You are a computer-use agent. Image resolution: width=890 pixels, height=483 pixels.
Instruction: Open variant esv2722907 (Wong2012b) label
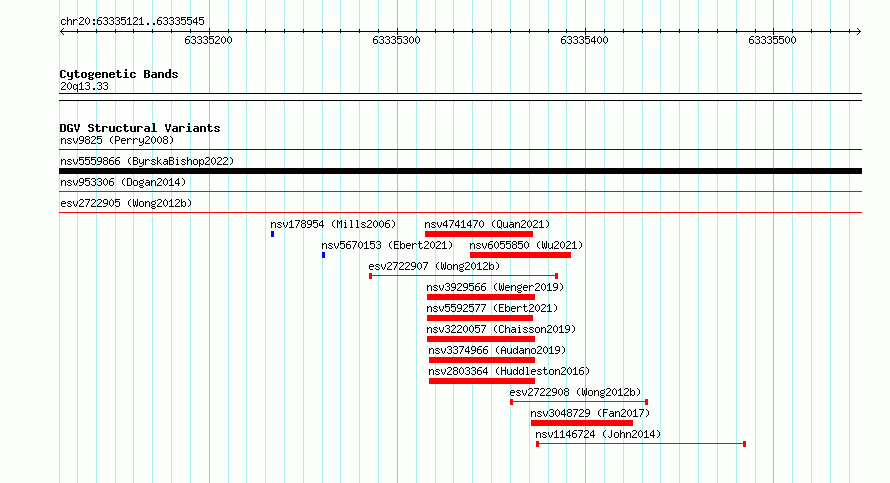tap(434, 266)
